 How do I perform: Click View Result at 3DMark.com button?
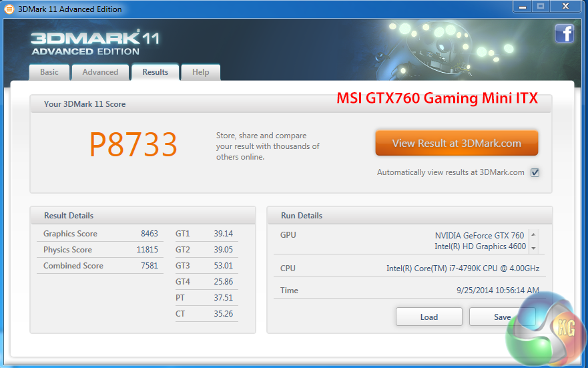pyautogui.click(x=457, y=143)
